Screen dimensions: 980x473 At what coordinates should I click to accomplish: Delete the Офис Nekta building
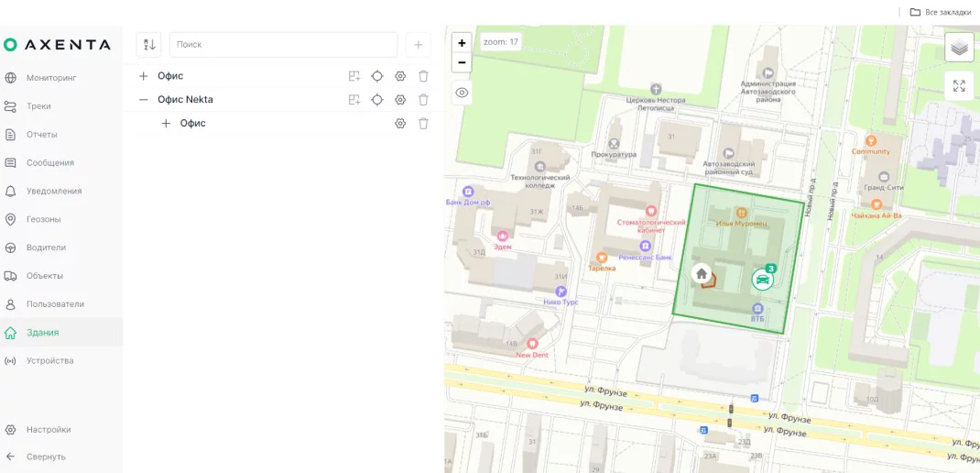coord(423,100)
